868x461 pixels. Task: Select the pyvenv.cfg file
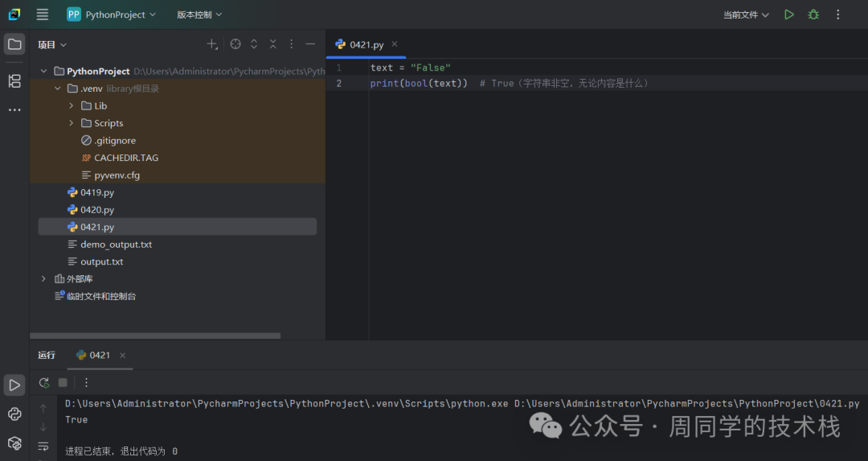(x=110, y=175)
